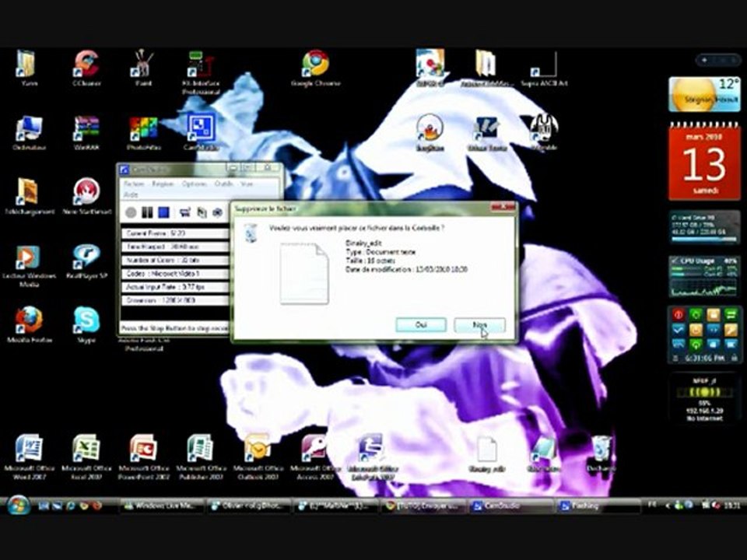
Task: Open CCleaner desktop shortcut
Action: tap(86, 68)
